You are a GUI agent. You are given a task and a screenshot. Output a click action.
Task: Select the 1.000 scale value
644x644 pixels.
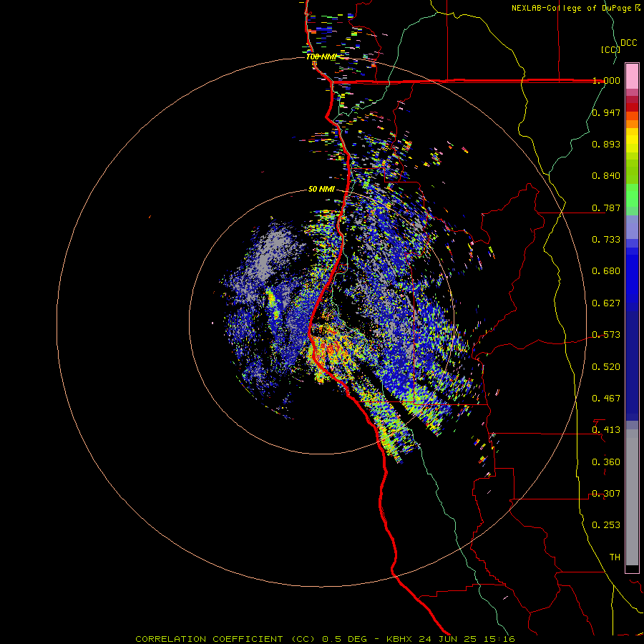pos(606,80)
